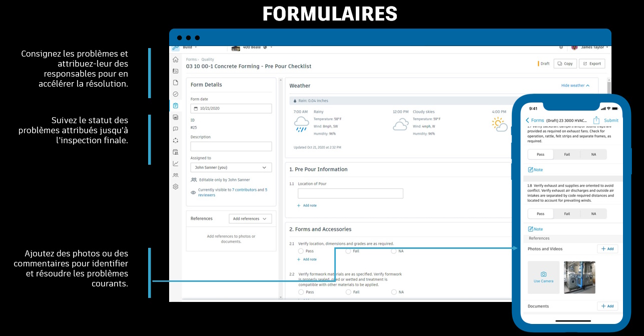
Task: Tap Note under exhaust fans item on phone
Action: pyautogui.click(x=535, y=170)
